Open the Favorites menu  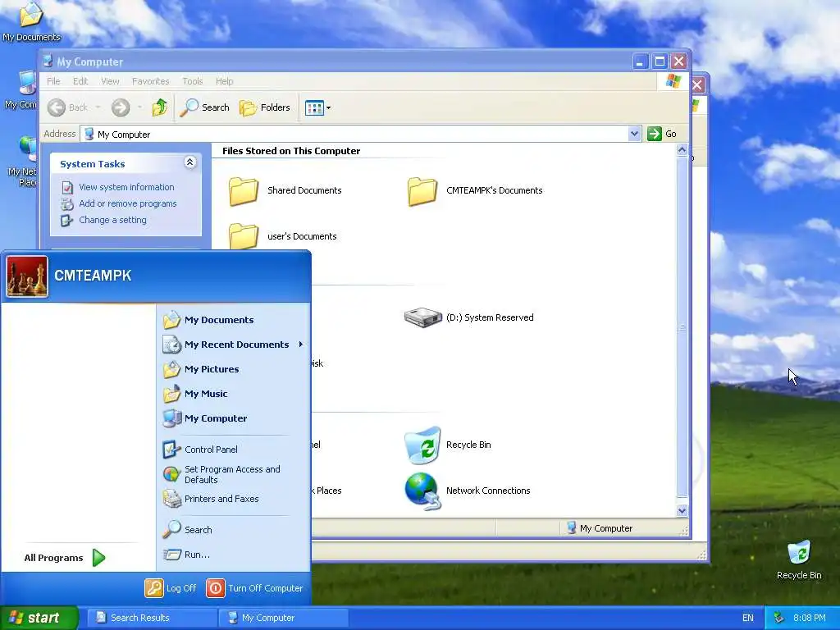[x=151, y=81]
